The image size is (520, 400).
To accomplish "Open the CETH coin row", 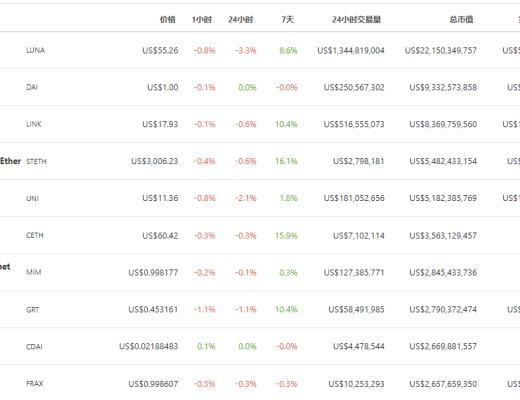I will coord(260,236).
